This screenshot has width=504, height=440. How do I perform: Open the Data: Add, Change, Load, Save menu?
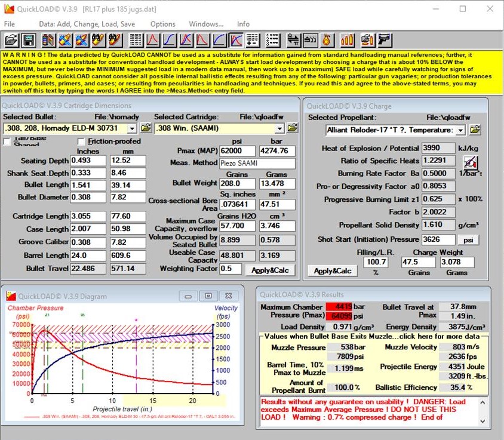click(x=87, y=24)
